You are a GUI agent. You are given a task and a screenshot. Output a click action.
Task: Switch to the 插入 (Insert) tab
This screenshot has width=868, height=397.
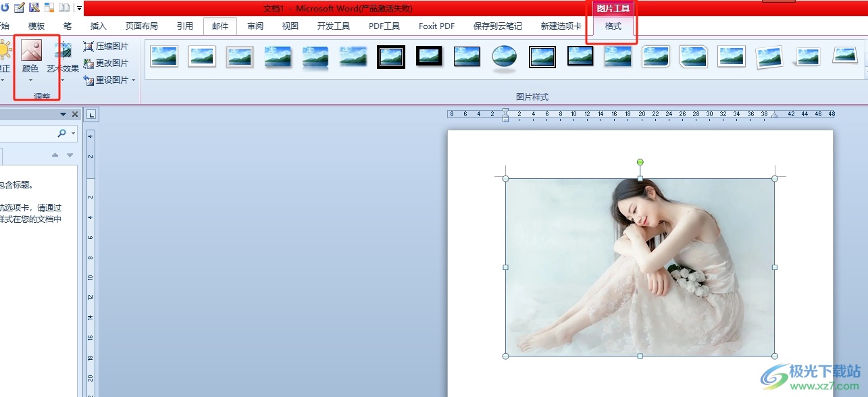99,26
